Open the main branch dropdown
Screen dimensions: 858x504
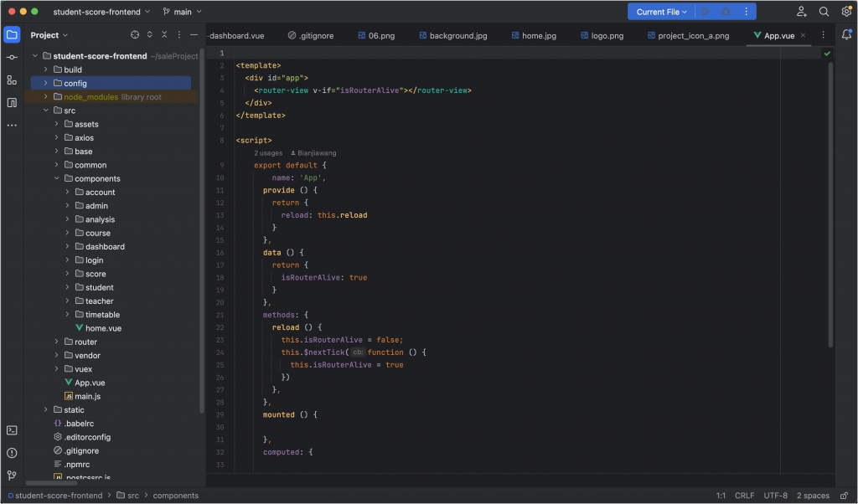[183, 12]
